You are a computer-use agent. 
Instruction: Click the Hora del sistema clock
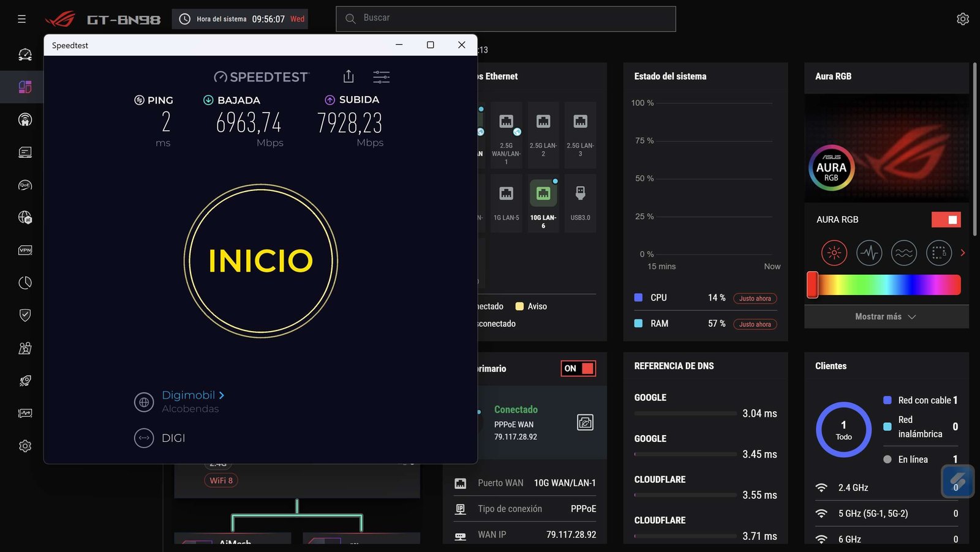pyautogui.click(x=240, y=19)
